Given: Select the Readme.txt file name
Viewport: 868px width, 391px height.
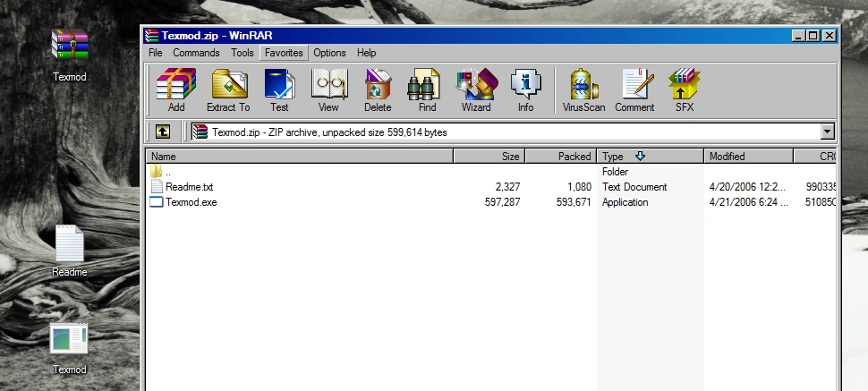Looking at the screenshot, I should point(190,187).
